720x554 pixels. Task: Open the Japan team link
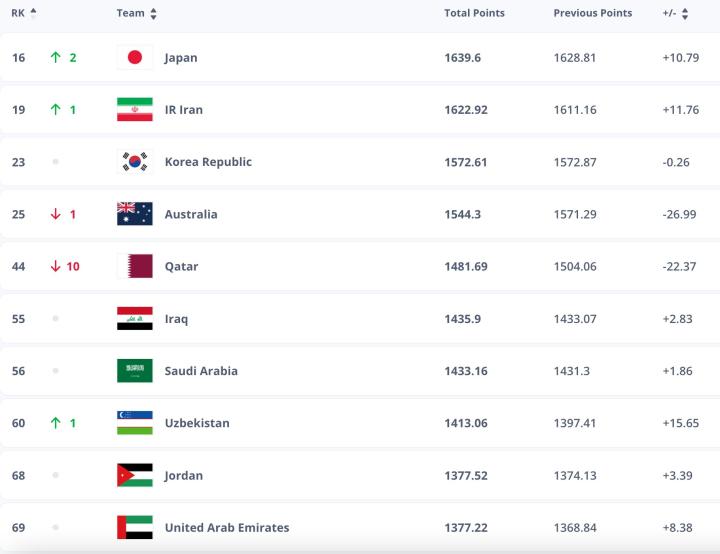181,58
